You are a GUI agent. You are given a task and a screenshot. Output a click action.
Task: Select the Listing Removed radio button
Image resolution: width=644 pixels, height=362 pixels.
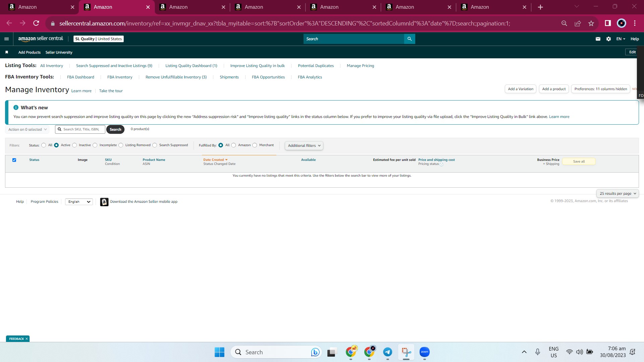[x=121, y=145]
